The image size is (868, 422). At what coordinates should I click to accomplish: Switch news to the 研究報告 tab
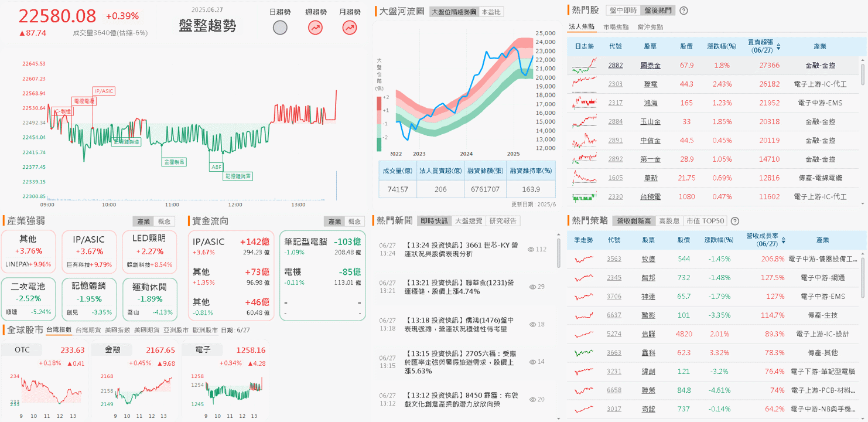point(503,221)
